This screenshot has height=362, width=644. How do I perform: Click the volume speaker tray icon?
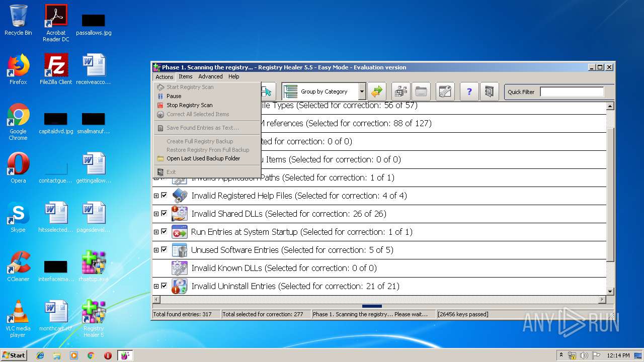point(584,355)
